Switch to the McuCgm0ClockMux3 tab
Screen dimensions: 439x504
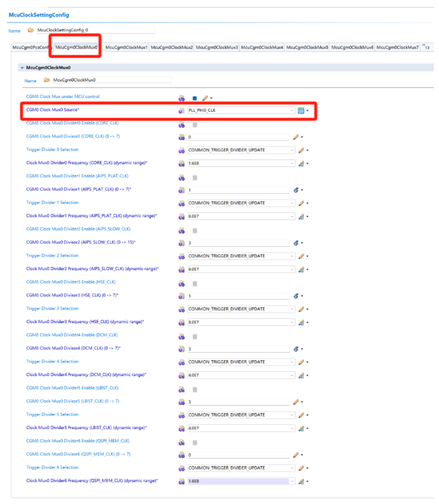(217, 48)
